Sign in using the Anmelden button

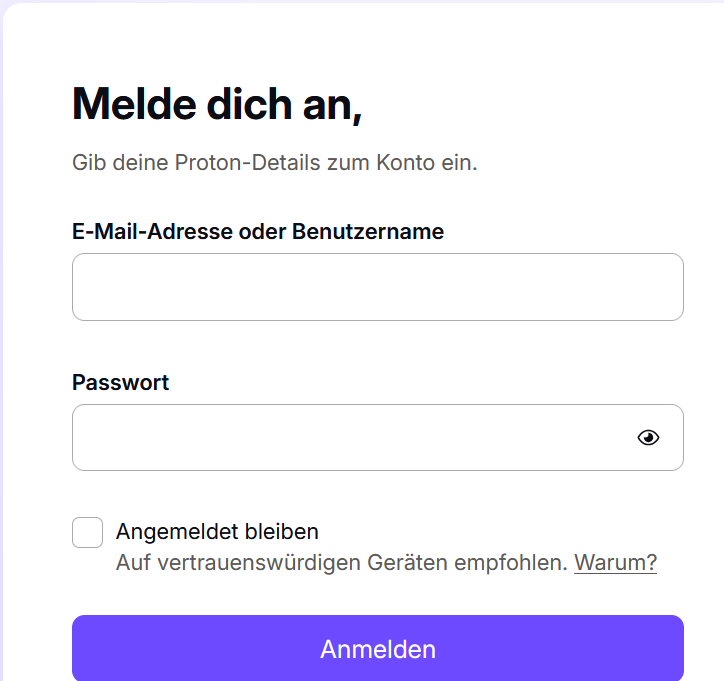click(x=377, y=648)
